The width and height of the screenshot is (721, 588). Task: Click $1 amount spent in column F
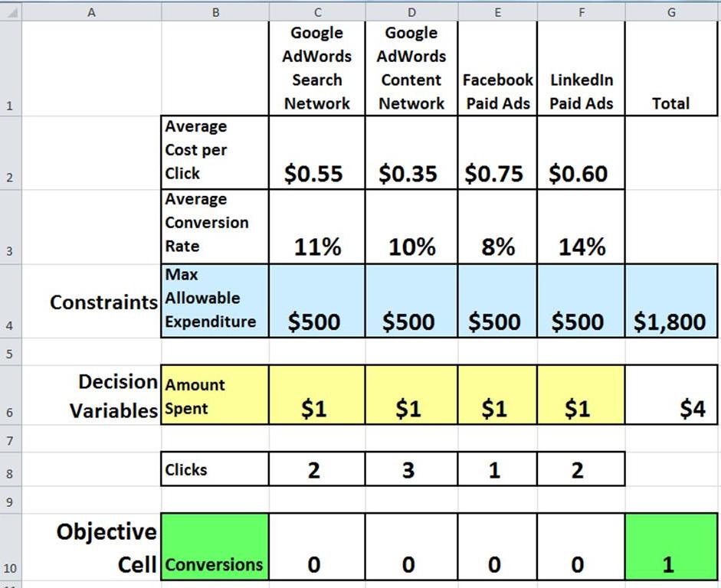(582, 396)
